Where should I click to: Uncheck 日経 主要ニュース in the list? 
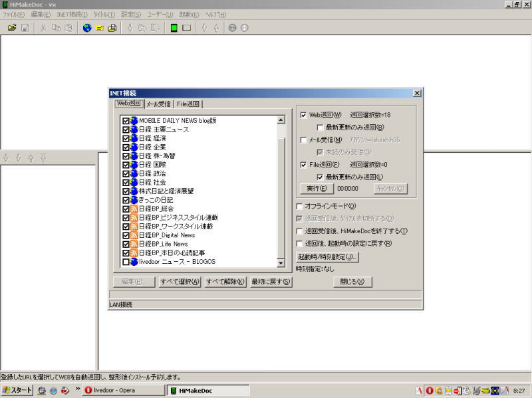click(x=126, y=130)
